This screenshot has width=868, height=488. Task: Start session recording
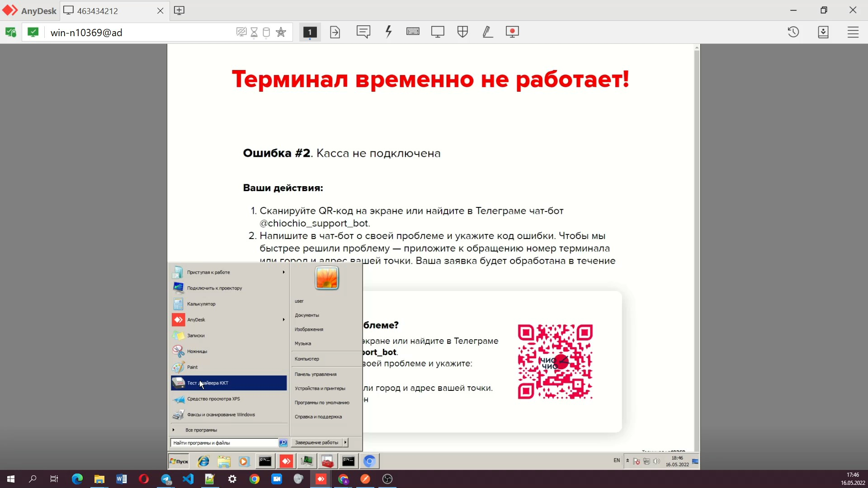pyautogui.click(x=512, y=32)
